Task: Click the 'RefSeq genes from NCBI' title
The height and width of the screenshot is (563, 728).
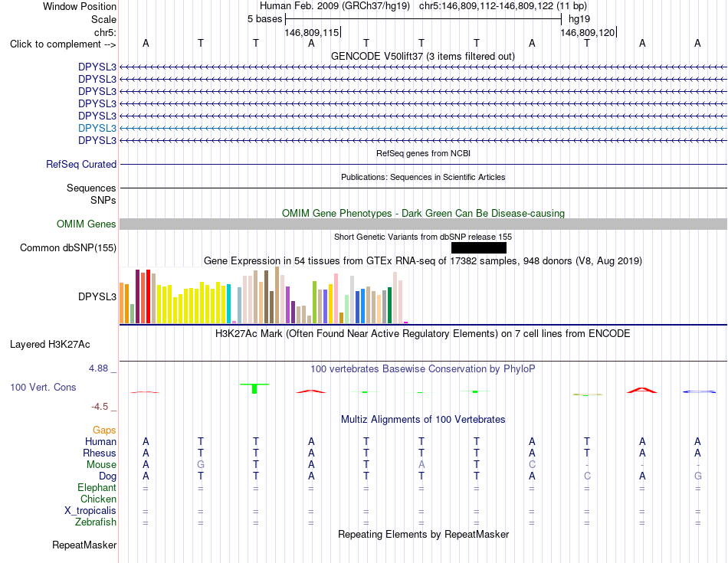Action: [423, 153]
